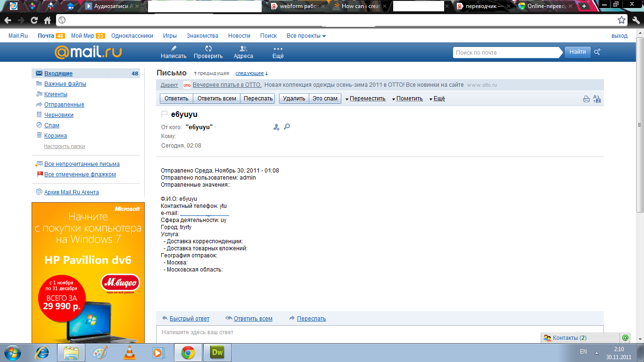Open the Ещё menu in header
This screenshot has height=362, width=644.
278,52
